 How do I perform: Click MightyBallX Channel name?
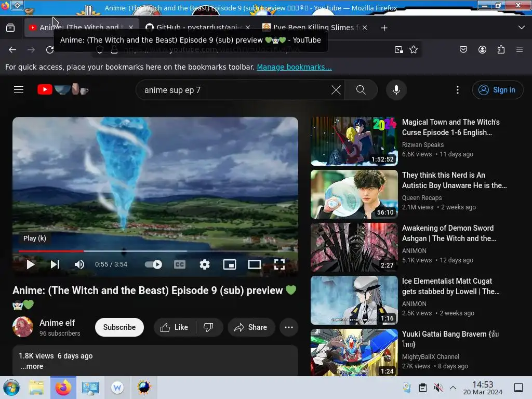point(431,356)
